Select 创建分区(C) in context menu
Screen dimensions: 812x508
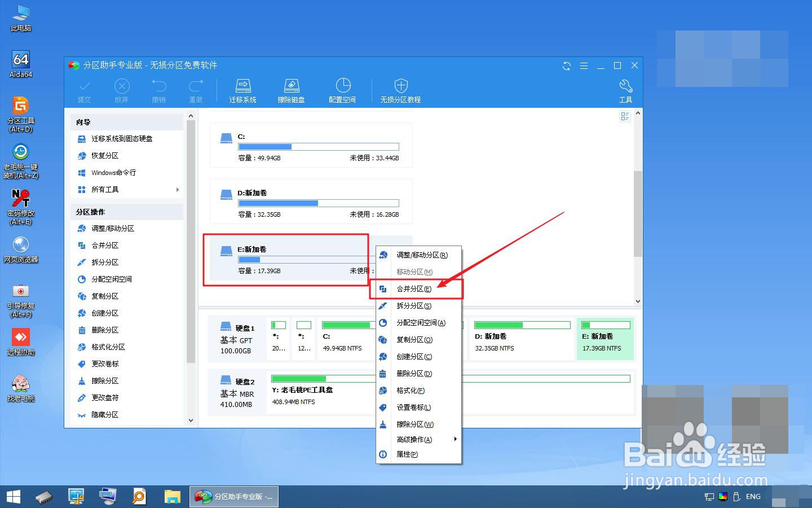pyautogui.click(x=419, y=357)
